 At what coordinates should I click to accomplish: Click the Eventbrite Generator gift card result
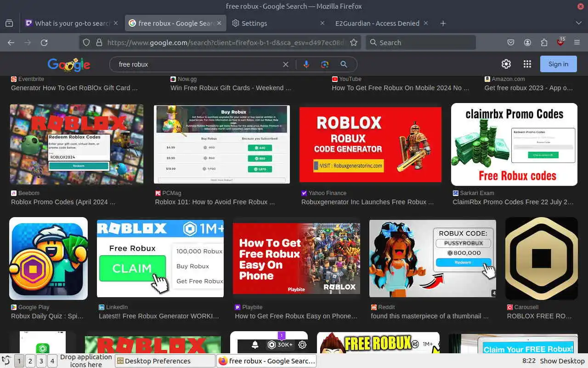tap(74, 88)
